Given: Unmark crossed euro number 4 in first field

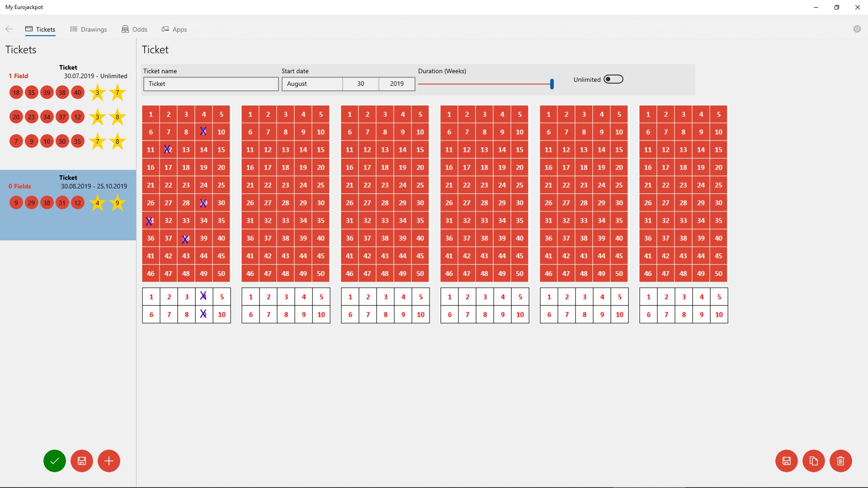Looking at the screenshot, I should point(203,297).
